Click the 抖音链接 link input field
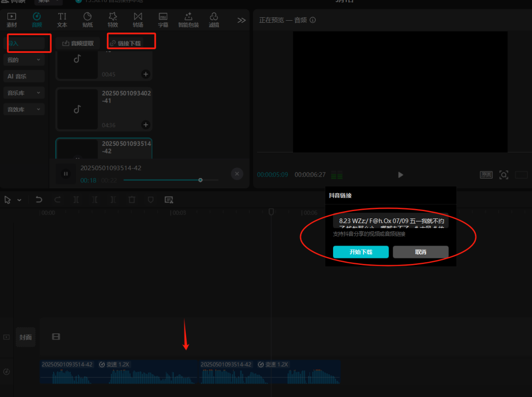532x397 pixels. pyautogui.click(x=391, y=221)
